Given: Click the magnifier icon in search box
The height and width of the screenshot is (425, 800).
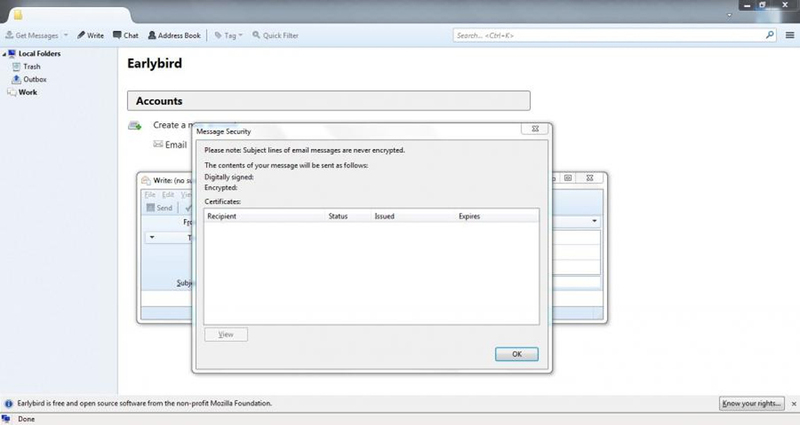Looking at the screenshot, I should point(770,35).
